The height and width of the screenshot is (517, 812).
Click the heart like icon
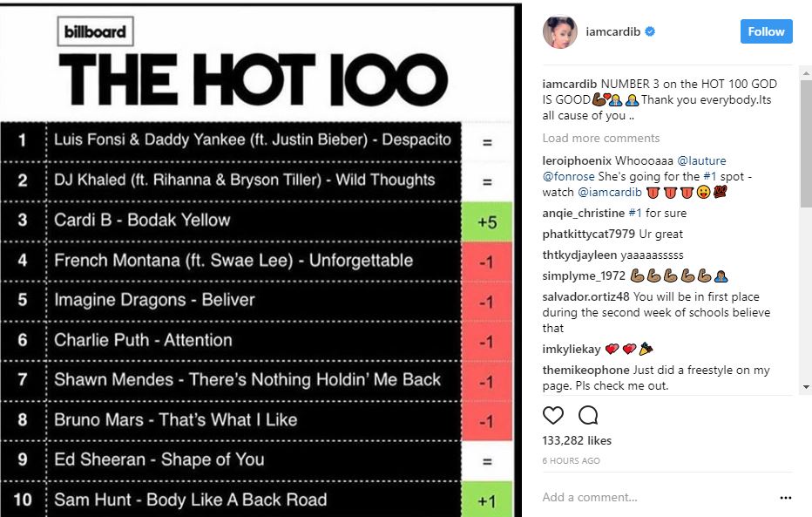(x=552, y=415)
